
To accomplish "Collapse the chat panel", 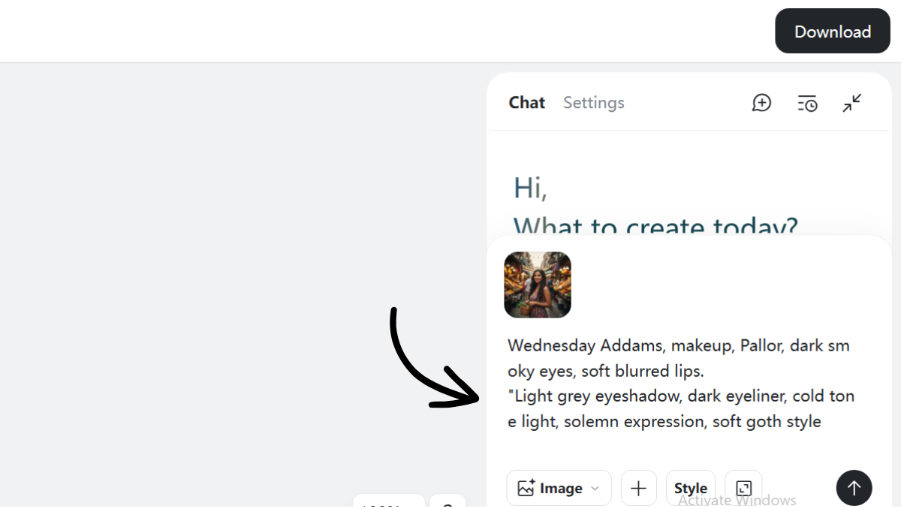I will (852, 103).
